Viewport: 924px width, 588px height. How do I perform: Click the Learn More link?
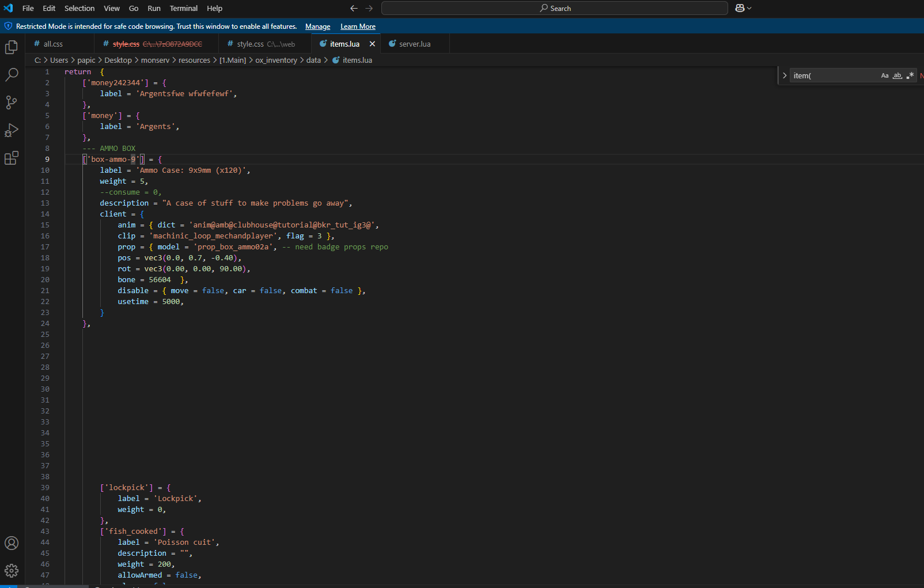pyautogui.click(x=358, y=26)
